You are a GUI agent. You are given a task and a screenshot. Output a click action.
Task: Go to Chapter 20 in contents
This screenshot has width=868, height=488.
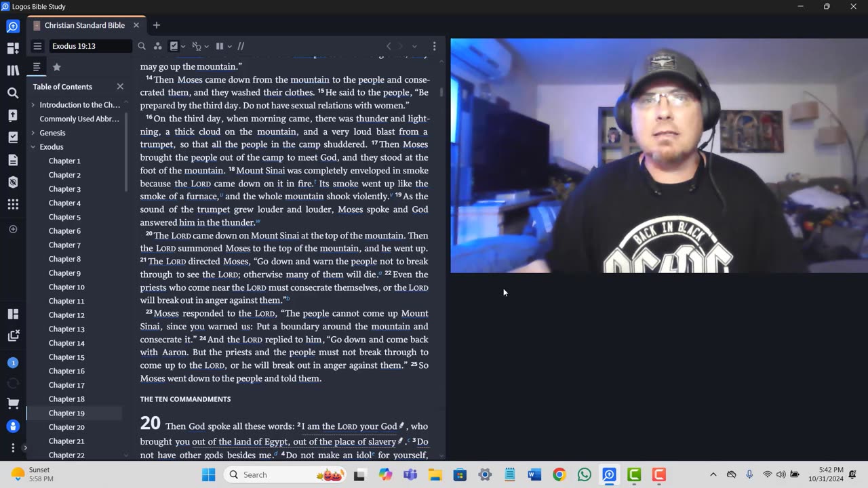(66, 427)
